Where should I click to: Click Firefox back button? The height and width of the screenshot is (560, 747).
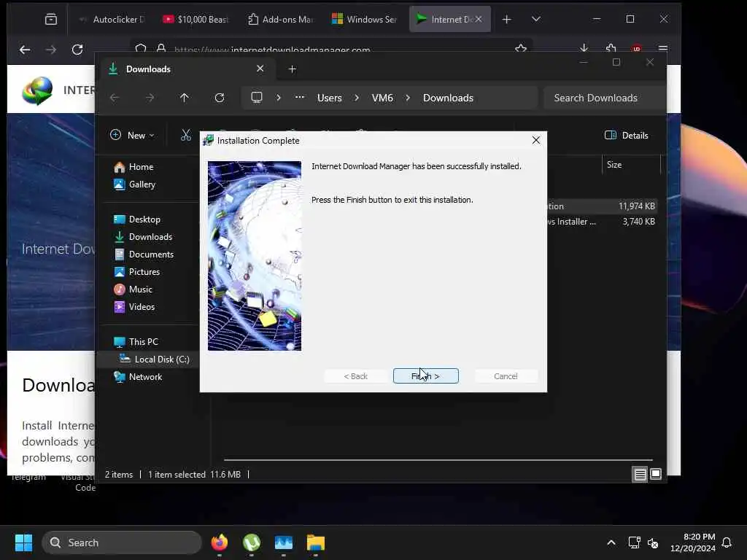pos(25,49)
